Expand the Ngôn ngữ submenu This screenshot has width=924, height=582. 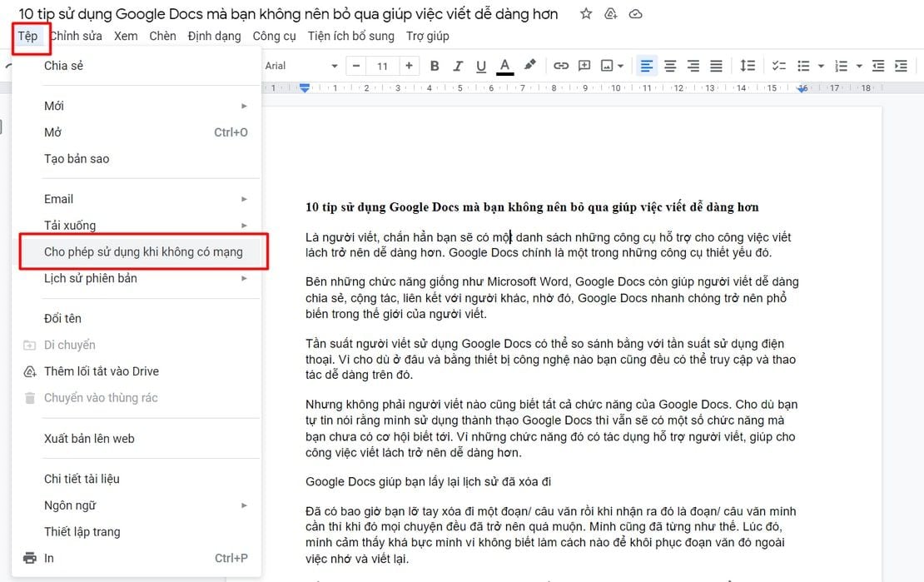[x=137, y=505]
